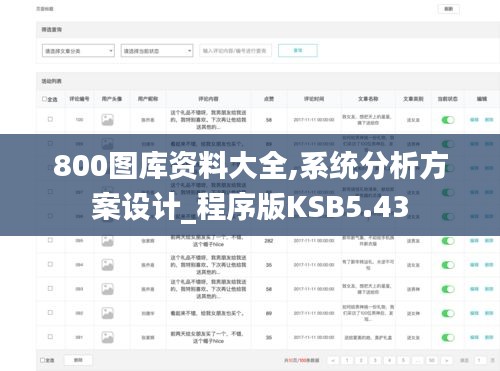Click the avatar placeholder in row 100
The height and width of the screenshot is (371, 500).
pos(107,120)
